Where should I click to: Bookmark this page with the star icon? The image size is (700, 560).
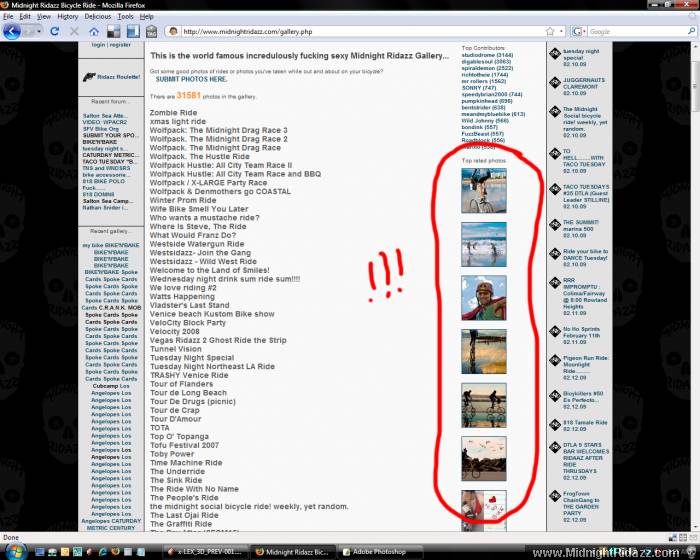click(x=550, y=32)
